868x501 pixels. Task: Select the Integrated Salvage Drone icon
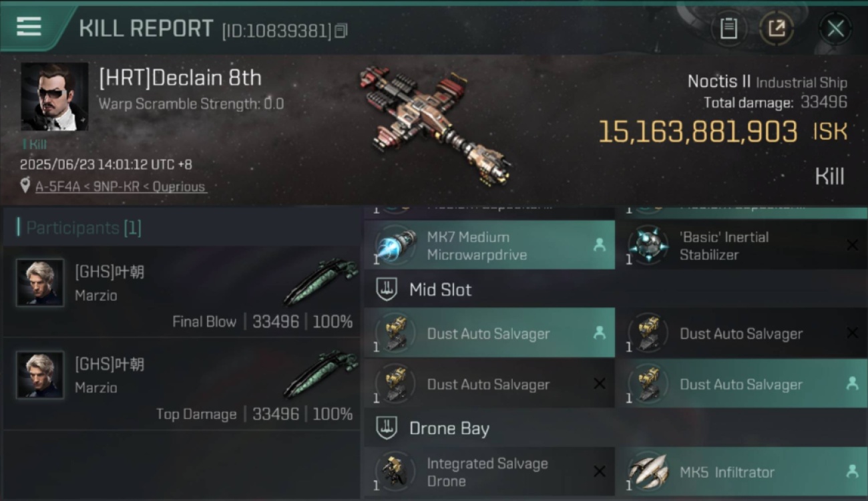[395, 472]
